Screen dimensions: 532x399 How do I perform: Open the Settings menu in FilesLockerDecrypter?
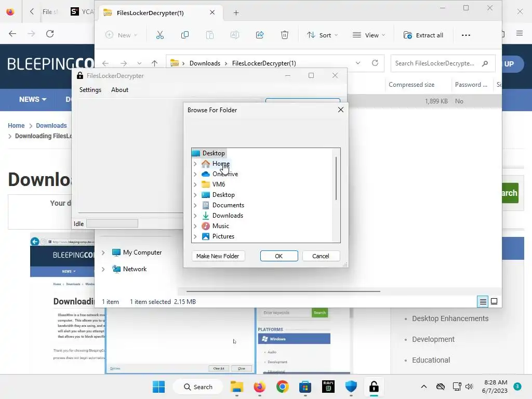[90, 90]
